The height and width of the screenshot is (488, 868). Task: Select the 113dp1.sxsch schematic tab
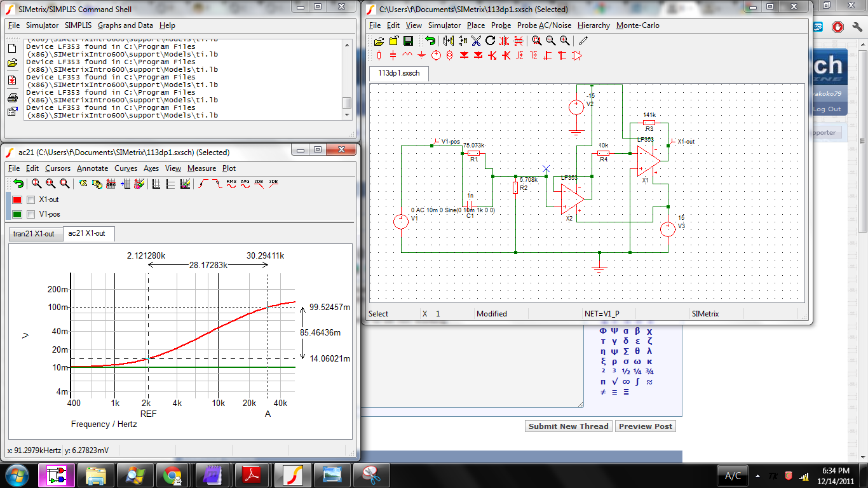tap(399, 73)
